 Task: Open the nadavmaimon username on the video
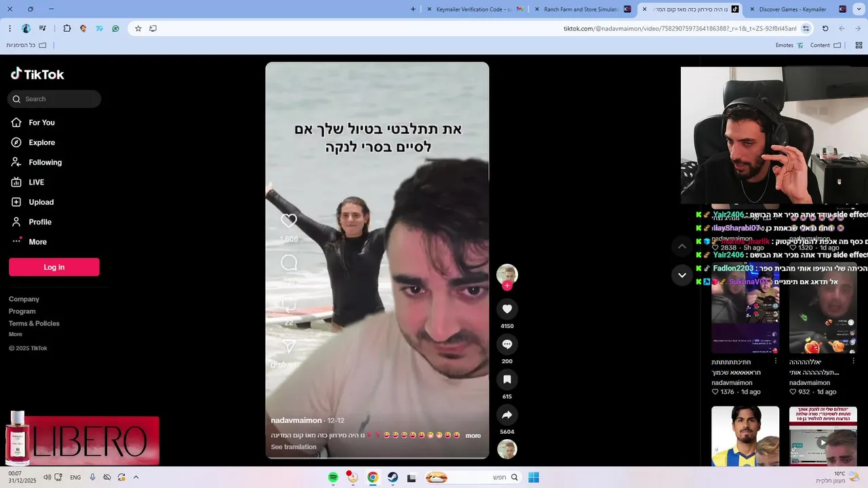coord(296,421)
